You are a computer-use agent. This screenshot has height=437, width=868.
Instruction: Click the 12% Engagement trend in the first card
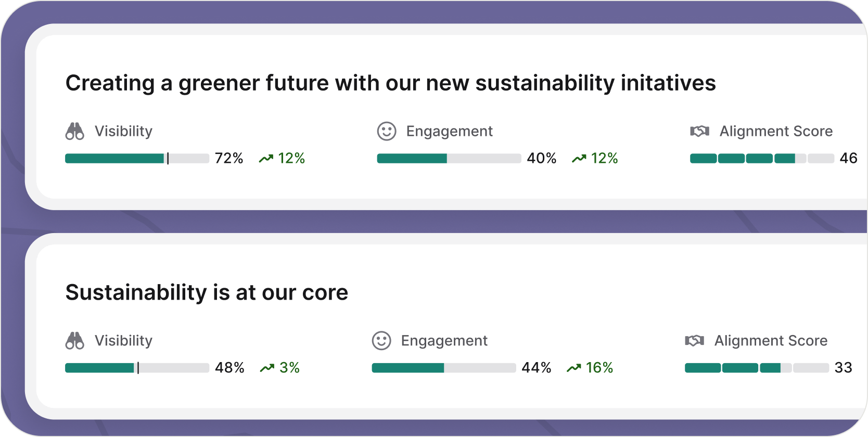604,158
